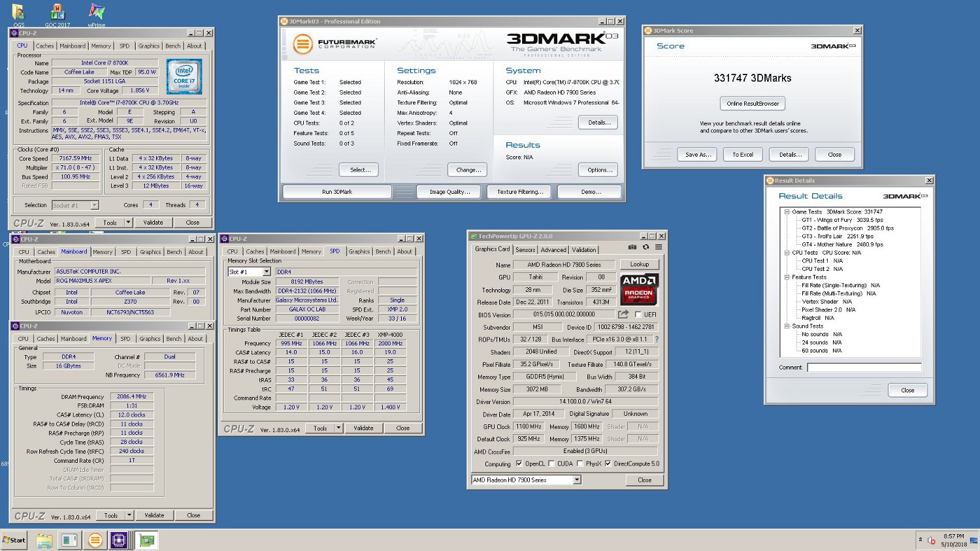Click the bus interface question mark icon
Screen dimensions: 980x551
pos(657,339)
